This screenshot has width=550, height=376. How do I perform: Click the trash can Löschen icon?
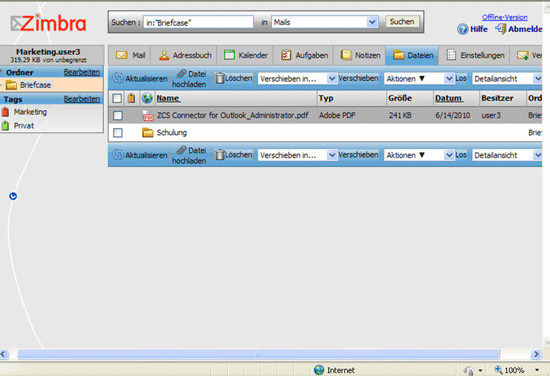[x=220, y=78]
